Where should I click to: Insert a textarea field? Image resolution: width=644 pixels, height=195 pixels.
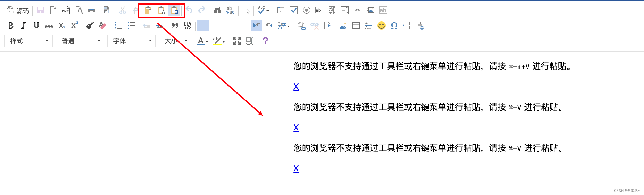click(332, 10)
